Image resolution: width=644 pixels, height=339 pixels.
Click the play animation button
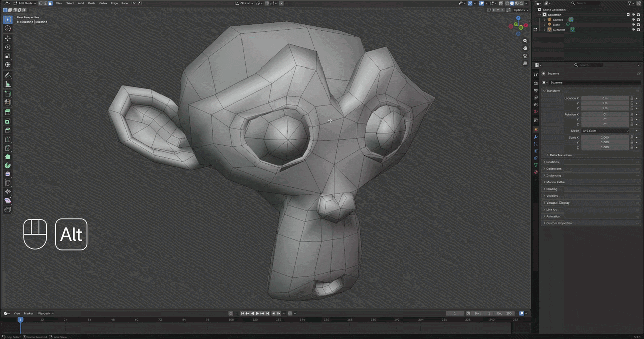tap(257, 313)
